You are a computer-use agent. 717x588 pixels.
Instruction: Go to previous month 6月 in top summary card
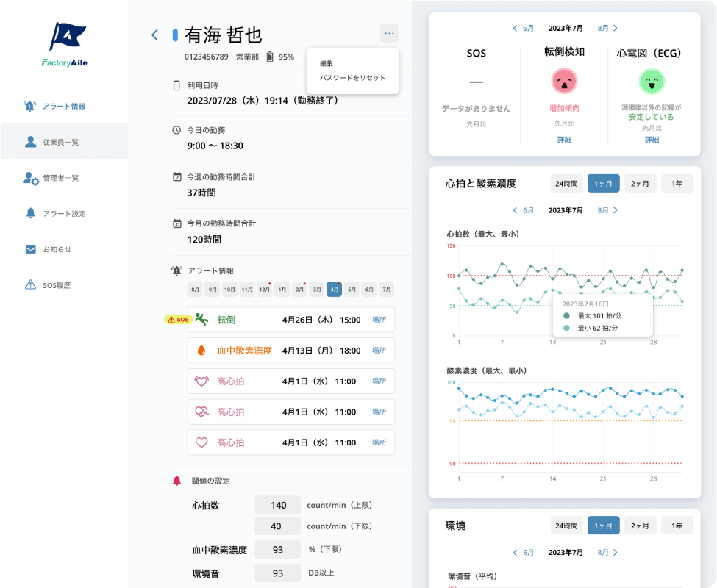click(x=524, y=28)
